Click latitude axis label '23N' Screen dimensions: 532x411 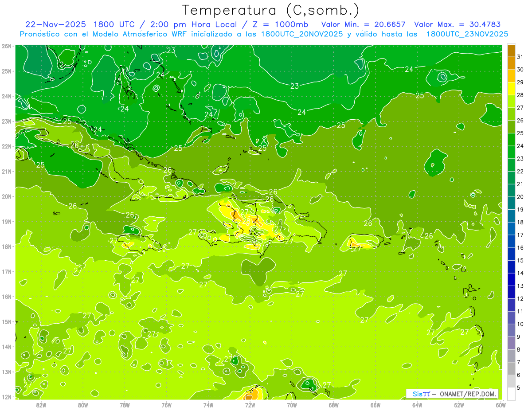click(6, 121)
